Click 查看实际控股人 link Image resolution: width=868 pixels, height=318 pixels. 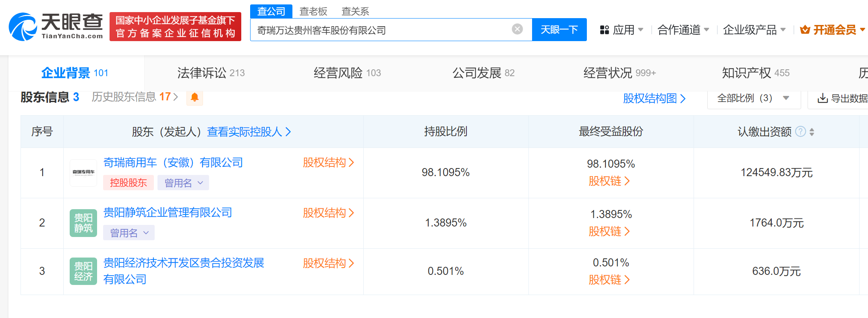249,132
